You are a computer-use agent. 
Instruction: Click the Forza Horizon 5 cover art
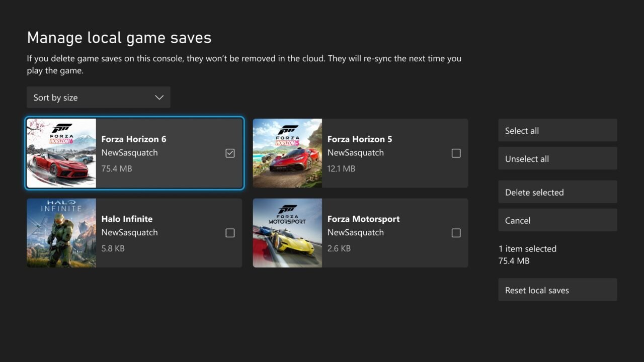[x=287, y=153]
